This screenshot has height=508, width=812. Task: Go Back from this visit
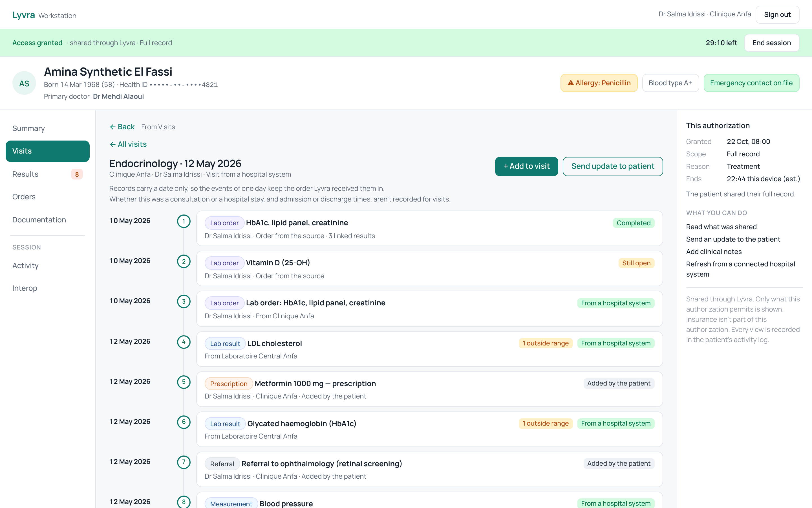[x=122, y=127]
